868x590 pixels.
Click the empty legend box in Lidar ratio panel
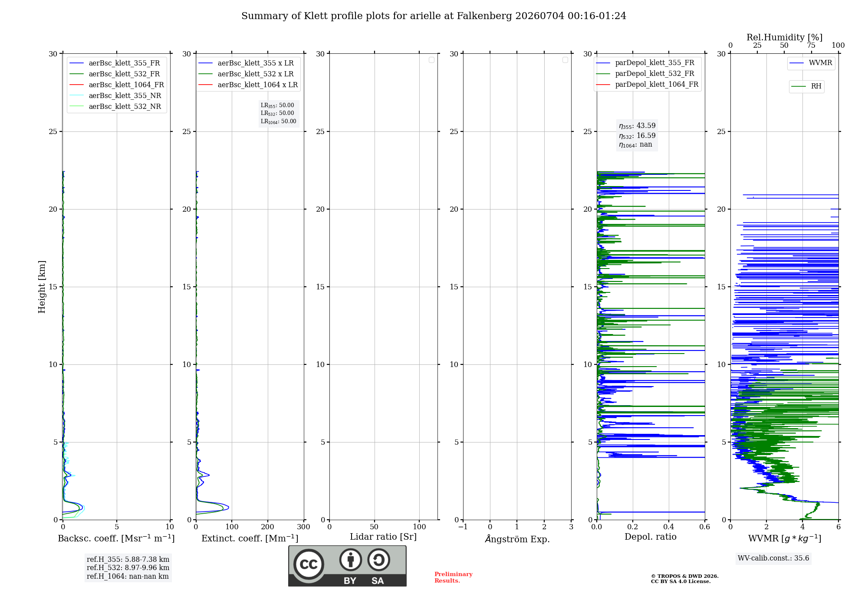click(431, 60)
